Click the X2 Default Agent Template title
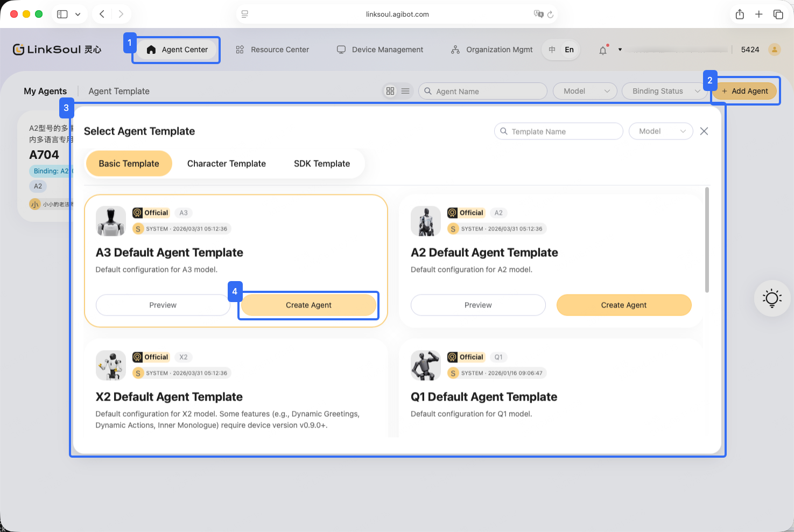 point(169,397)
